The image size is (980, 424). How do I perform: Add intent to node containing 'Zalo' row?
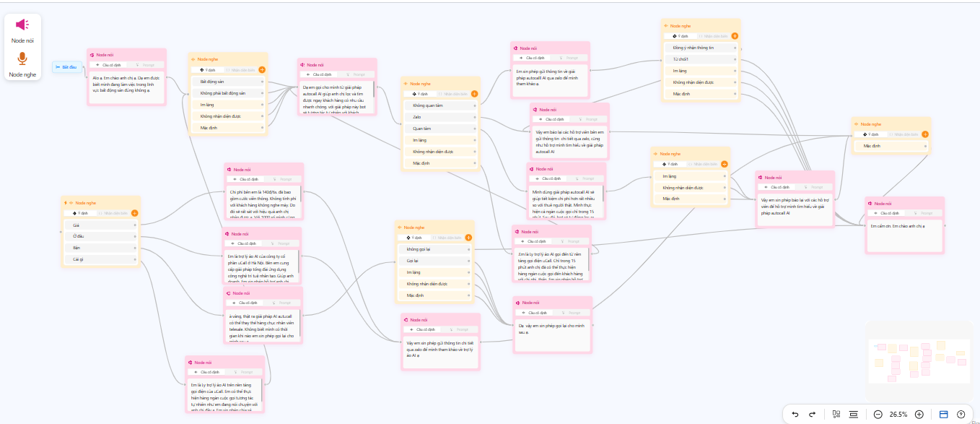(474, 94)
